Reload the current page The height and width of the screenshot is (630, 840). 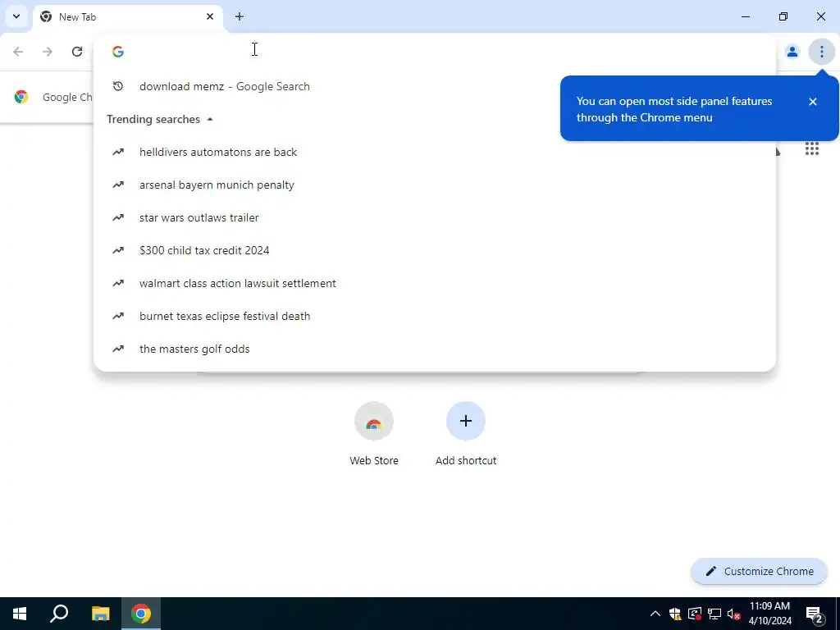[x=77, y=52]
